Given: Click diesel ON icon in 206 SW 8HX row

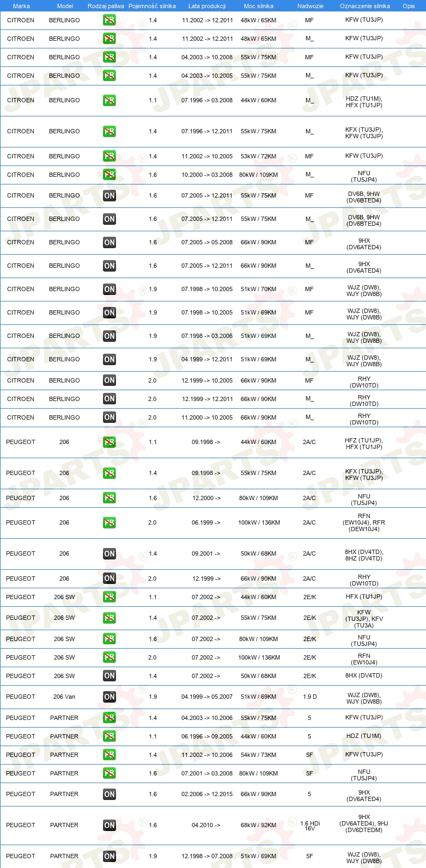Looking at the screenshot, I should [109, 676].
